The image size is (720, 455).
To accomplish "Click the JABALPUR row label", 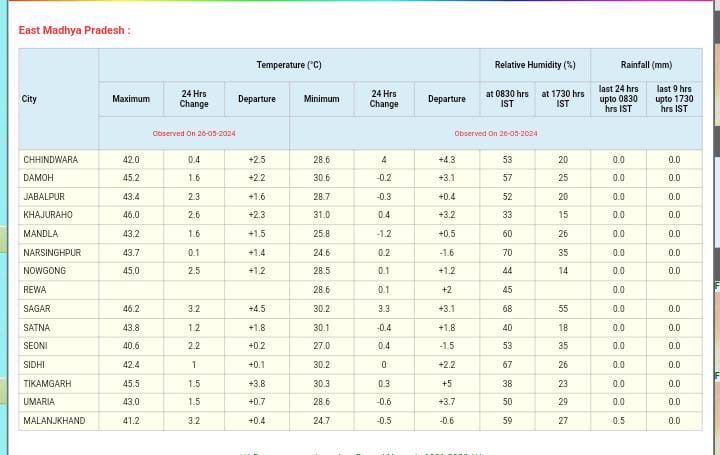I will [44, 197].
